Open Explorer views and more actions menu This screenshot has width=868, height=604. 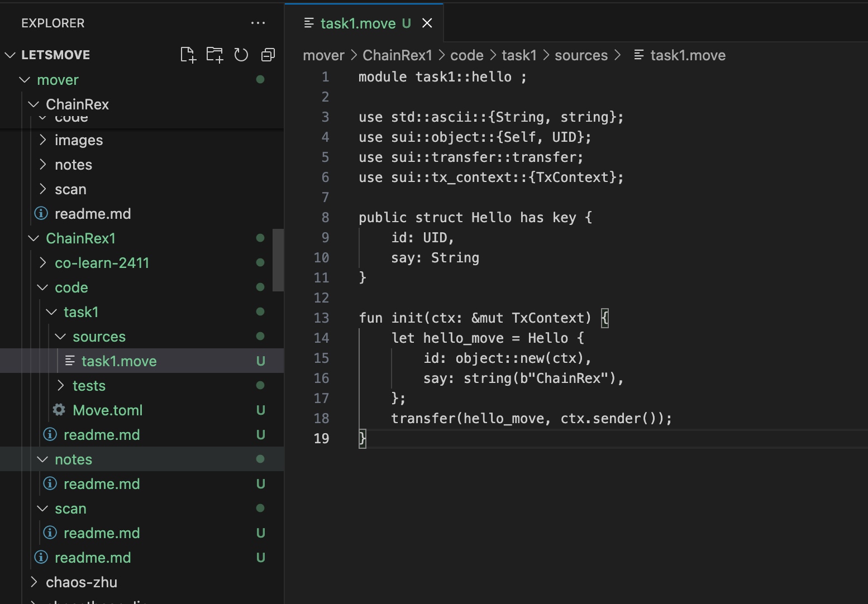[x=258, y=23]
